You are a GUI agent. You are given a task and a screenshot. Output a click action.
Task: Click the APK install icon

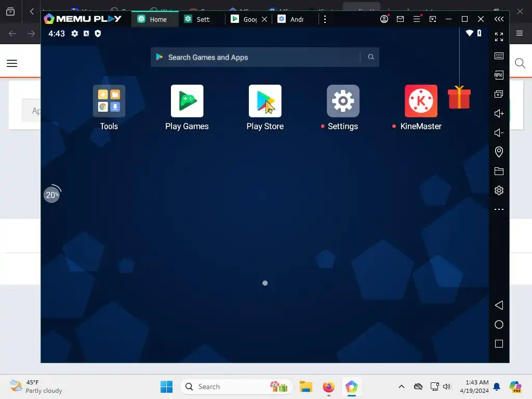tap(499, 75)
